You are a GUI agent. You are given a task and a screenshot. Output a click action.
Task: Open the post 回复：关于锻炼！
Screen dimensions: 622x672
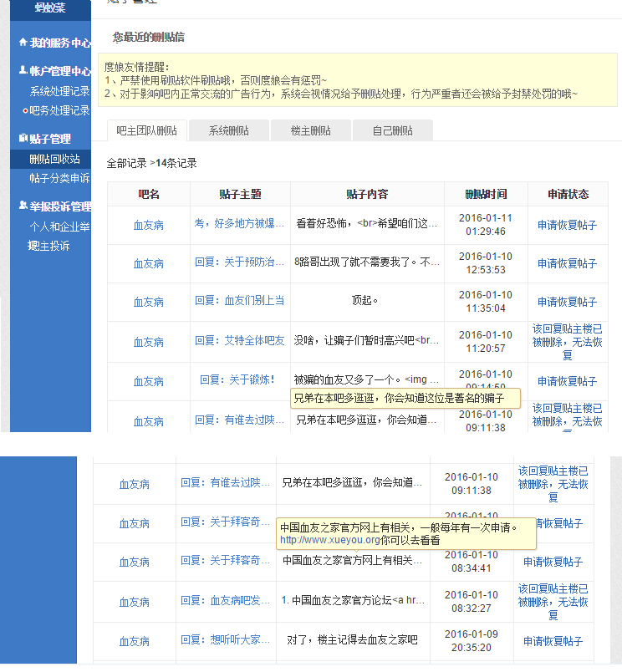point(237,379)
